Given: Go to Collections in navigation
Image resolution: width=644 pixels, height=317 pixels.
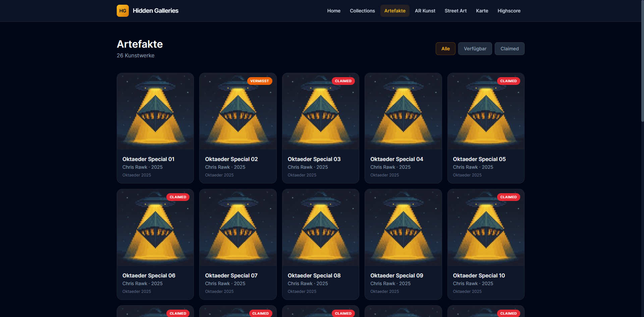Looking at the screenshot, I should 362,11.
